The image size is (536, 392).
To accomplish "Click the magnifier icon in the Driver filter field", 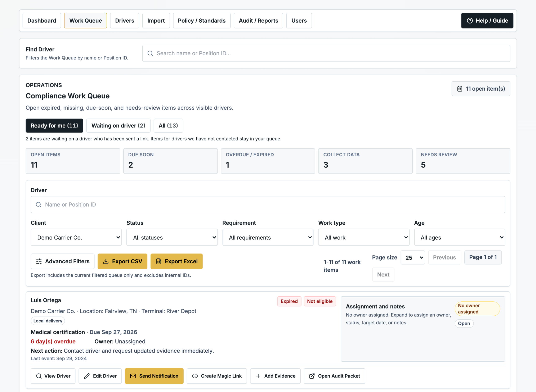I will [39, 204].
